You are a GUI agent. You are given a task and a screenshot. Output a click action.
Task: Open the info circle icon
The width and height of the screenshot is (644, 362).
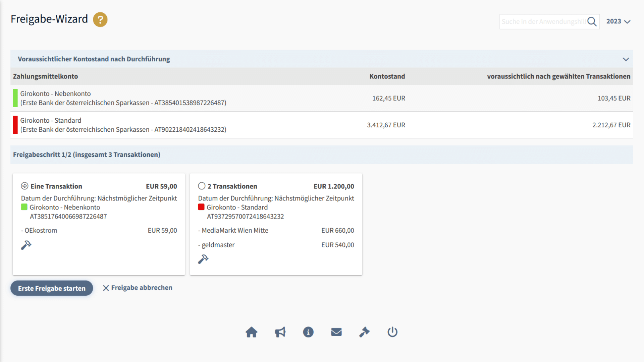click(x=308, y=332)
